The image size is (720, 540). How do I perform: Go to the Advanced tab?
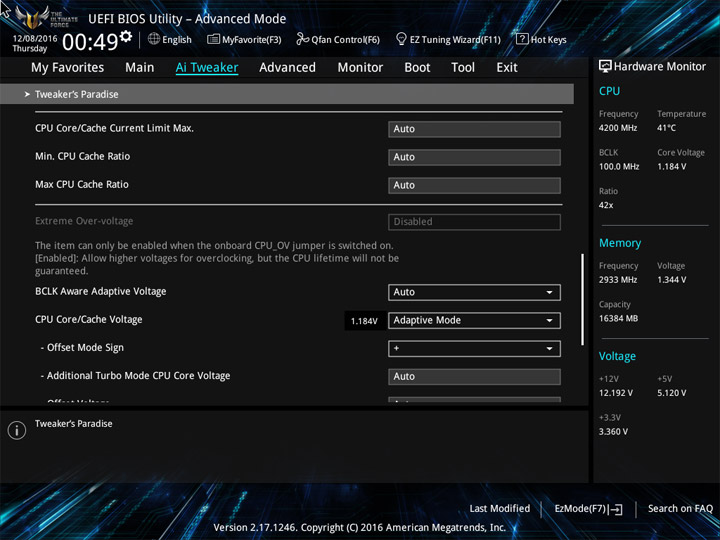click(x=287, y=68)
